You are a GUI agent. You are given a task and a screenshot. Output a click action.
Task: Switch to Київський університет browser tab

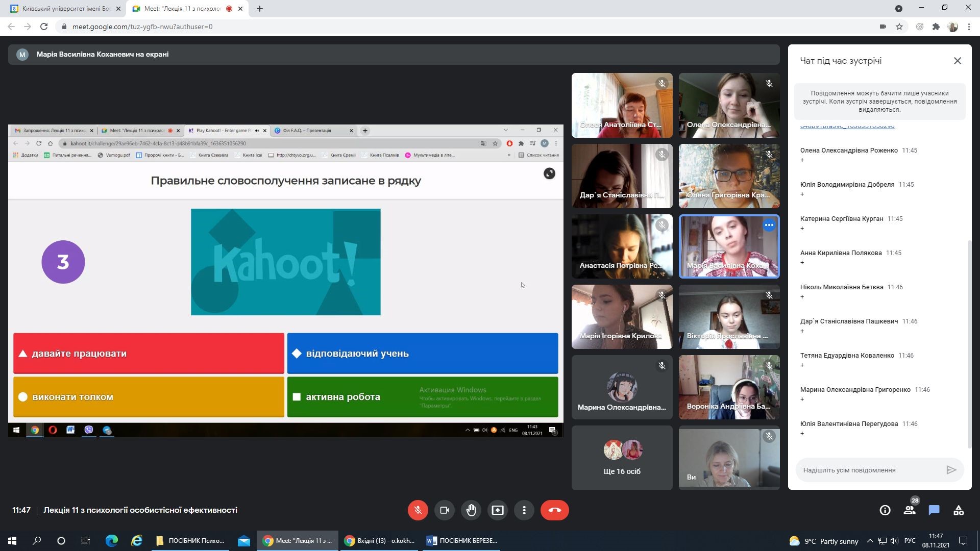[x=66, y=9]
